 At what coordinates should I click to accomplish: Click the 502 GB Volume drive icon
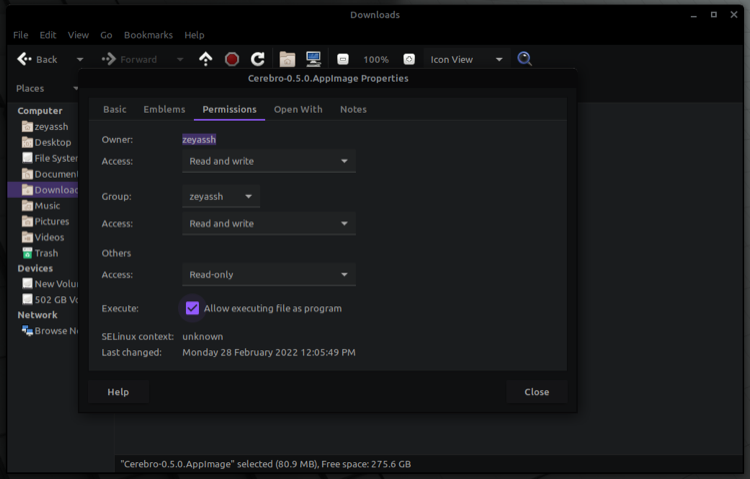click(x=27, y=300)
